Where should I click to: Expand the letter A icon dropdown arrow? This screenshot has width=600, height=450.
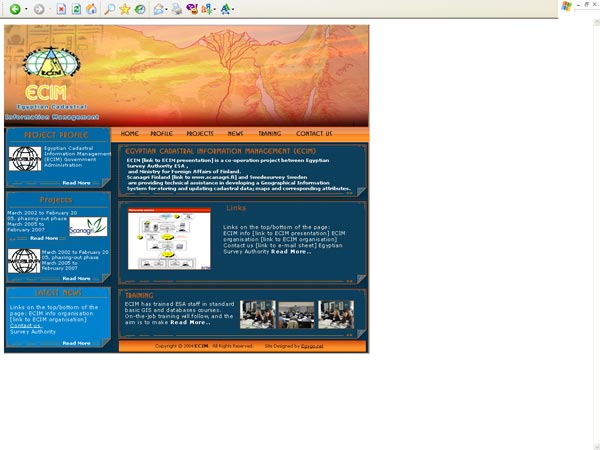coord(233,9)
